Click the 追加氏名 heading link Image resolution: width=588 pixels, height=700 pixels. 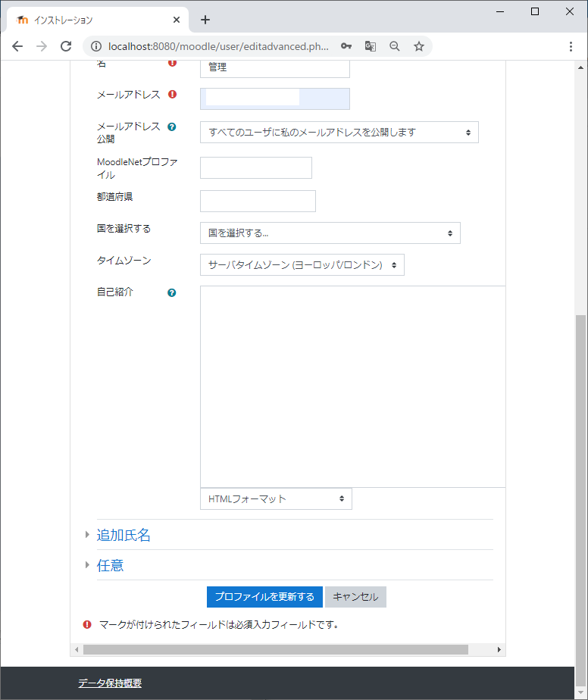[x=124, y=535]
